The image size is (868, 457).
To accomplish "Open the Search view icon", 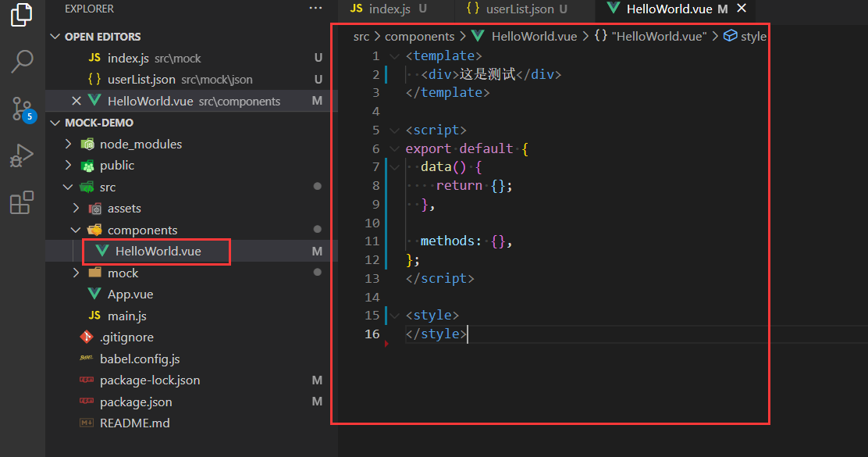I will [x=22, y=62].
